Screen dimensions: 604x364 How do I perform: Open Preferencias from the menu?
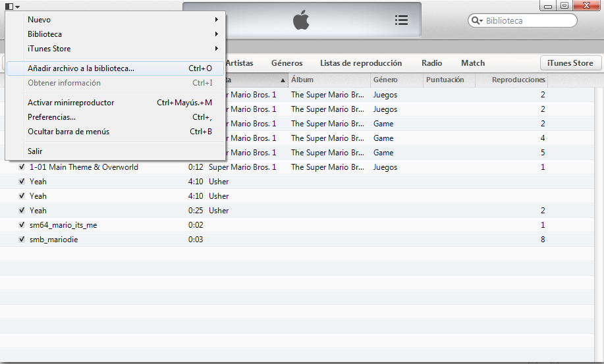pyautogui.click(x=115, y=117)
